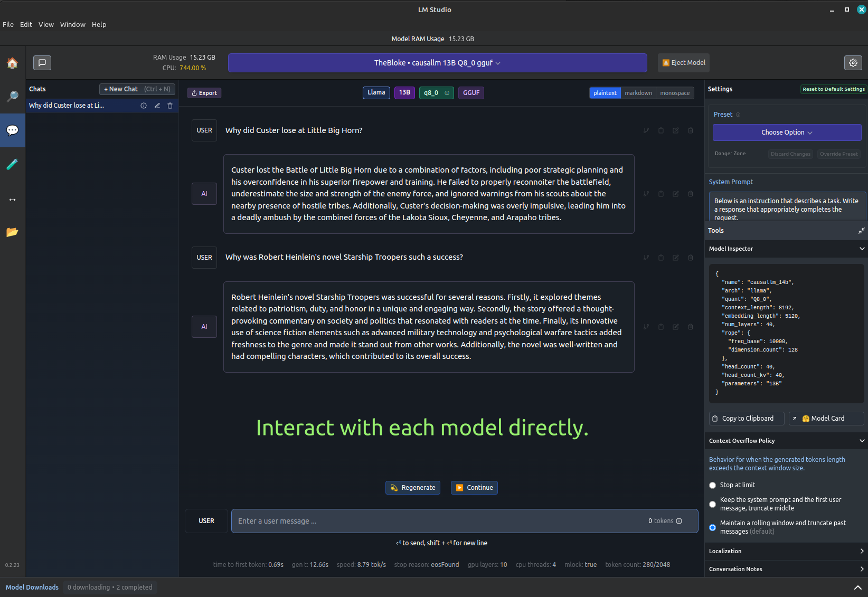Click the Regenerate button
The height and width of the screenshot is (597, 868).
pos(413,488)
